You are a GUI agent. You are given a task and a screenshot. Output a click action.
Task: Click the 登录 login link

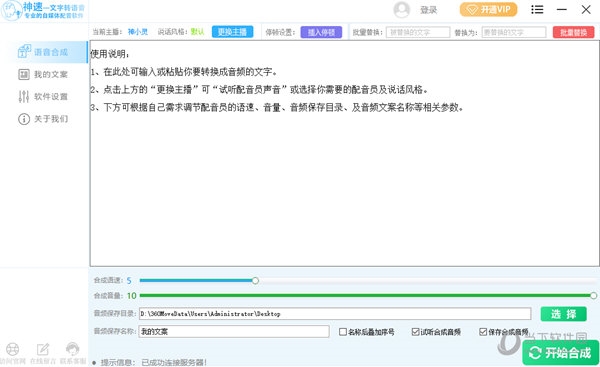click(x=429, y=10)
